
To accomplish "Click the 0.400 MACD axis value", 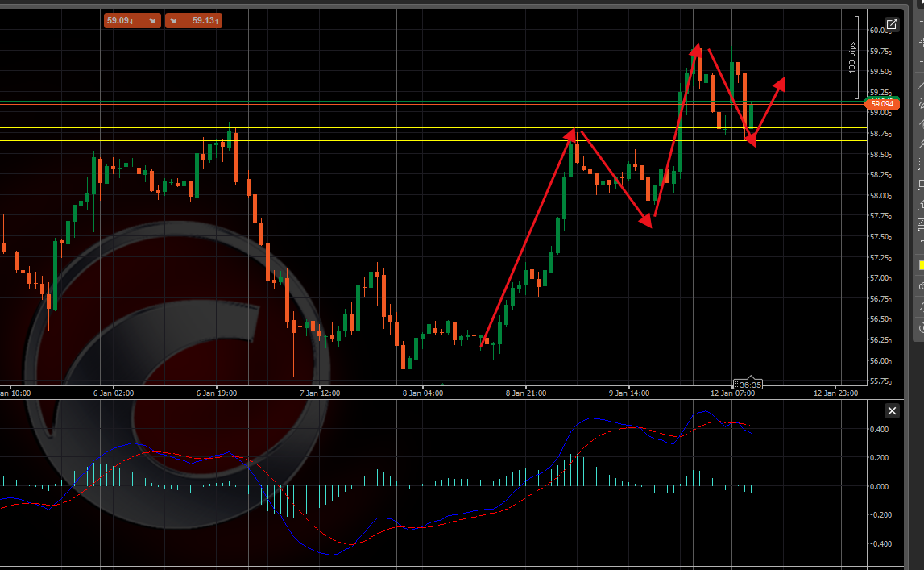I will pyautogui.click(x=879, y=429).
